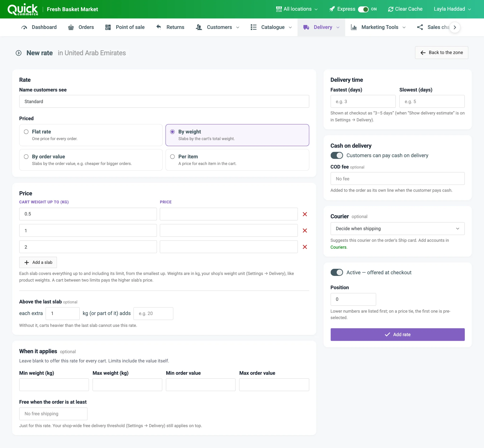Click the Catalogue list icon
Screen dimensions: 484x448
pyautogui.click(x=254, y=27)
